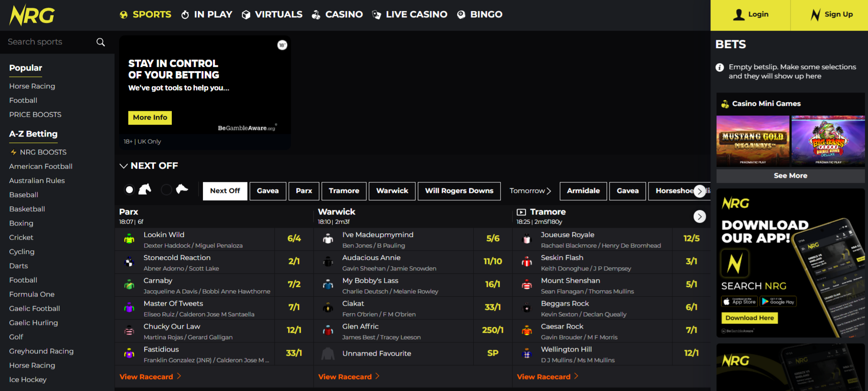
Task: Open Mustang Gold Megaways game thumbnail
Action: (x=753, y=141)
